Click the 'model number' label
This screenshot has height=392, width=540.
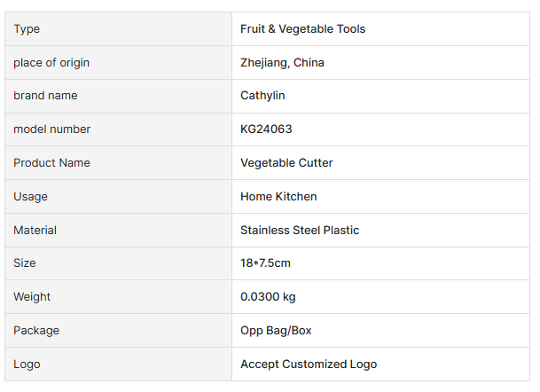pyautogui.click(x=51, y=129)
